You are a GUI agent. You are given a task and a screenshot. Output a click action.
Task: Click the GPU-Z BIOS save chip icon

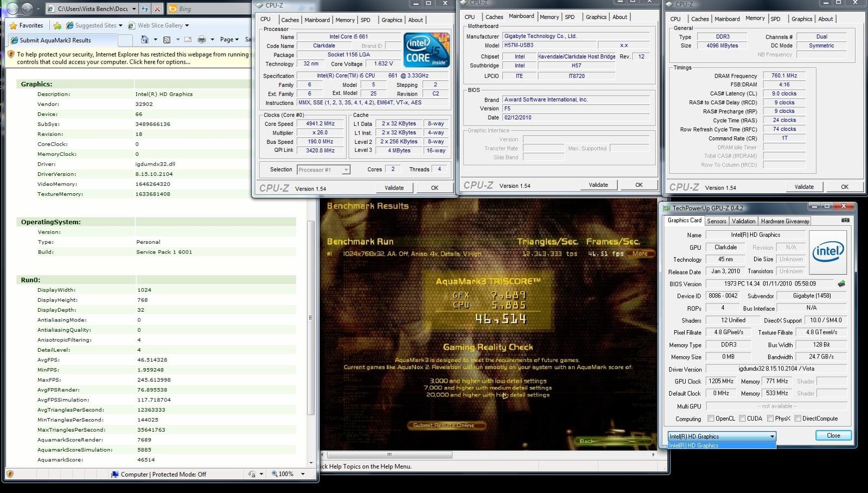tap(841, 283)
